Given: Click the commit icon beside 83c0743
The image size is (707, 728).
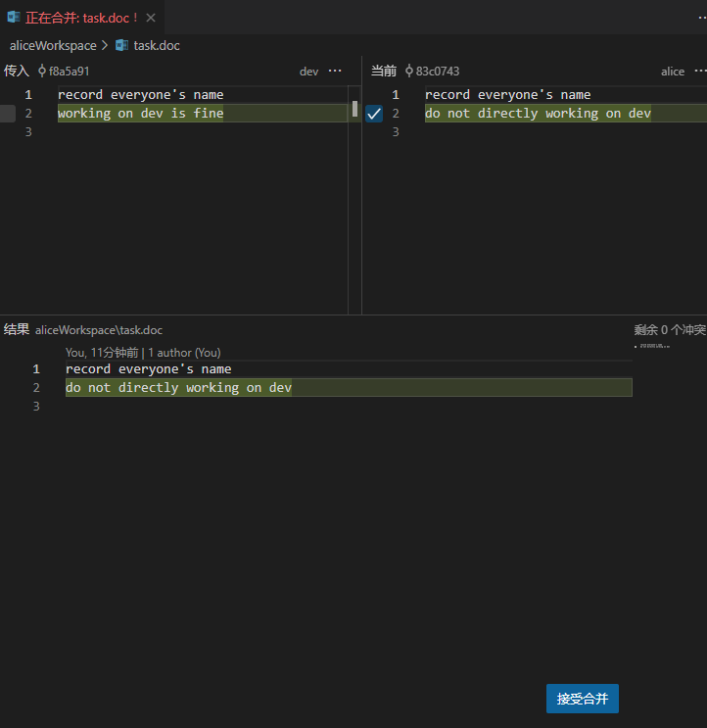Looking at the screenshot, I should pos(409,71).
